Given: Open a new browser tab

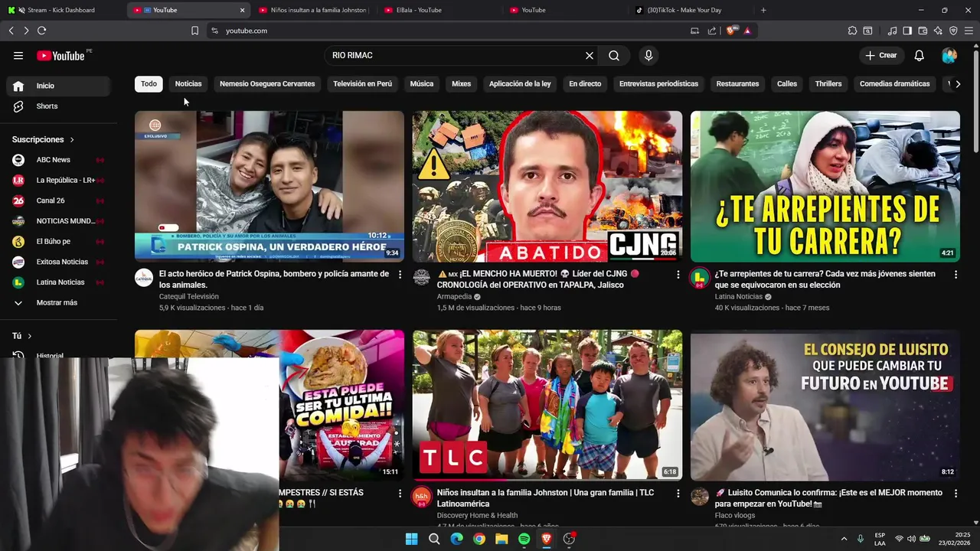Looking at the screenshot, I should click(763, 10).
